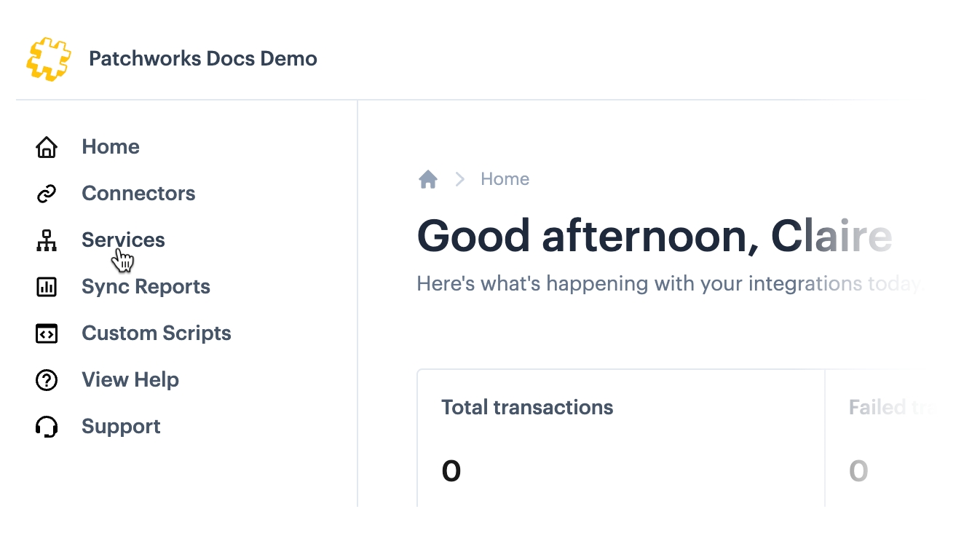Open Services from the sidebar

pos(123,240)
